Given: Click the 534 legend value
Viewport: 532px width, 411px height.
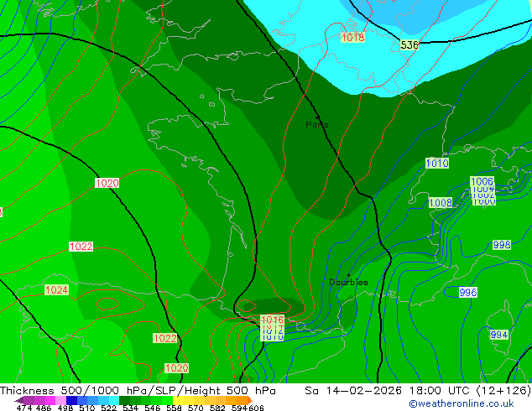Looking at the screenshot, I should click(x=130, y=408).
